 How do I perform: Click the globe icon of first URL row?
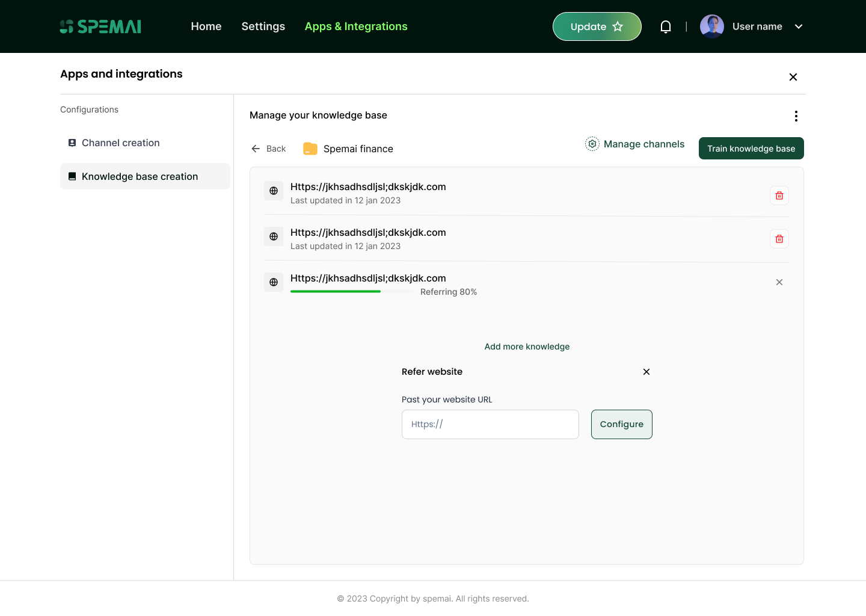pyautogui.click(x=274, y=191)
